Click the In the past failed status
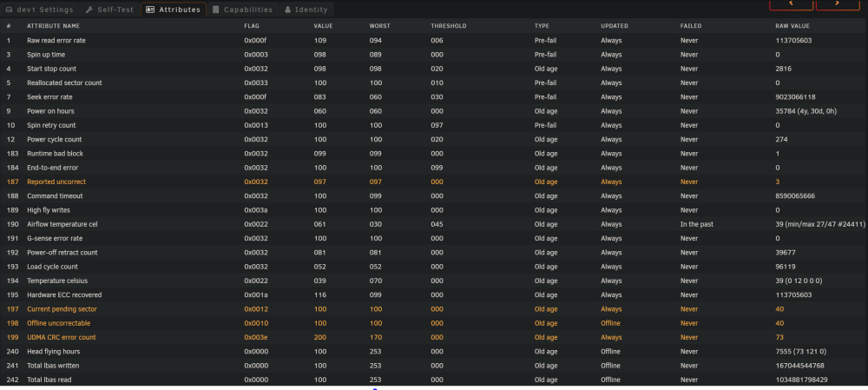The height and width of the screenshot is (390, 868). [697, 224]
